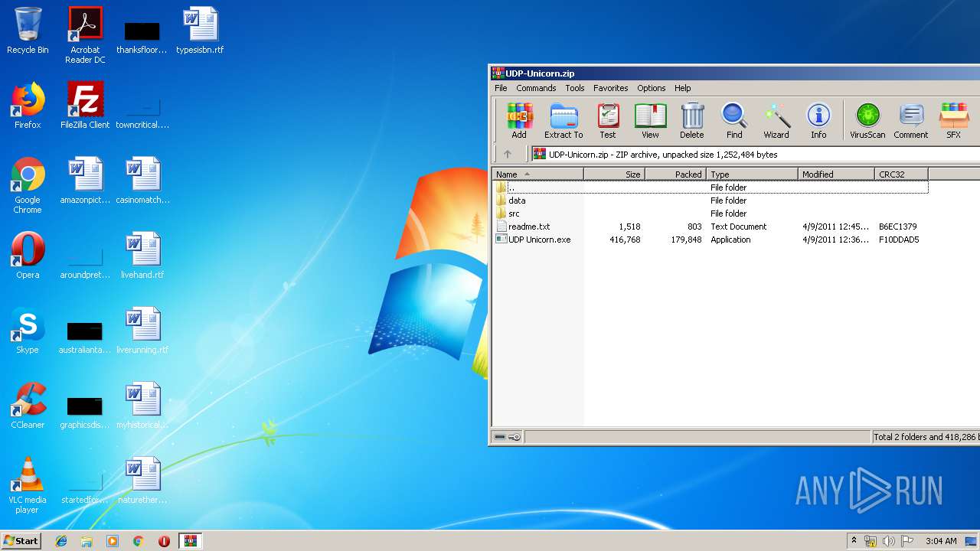The height and width of the screenshot is (551, 980).
Task: Sort by the Packed column header
Action: coord(675,174)
